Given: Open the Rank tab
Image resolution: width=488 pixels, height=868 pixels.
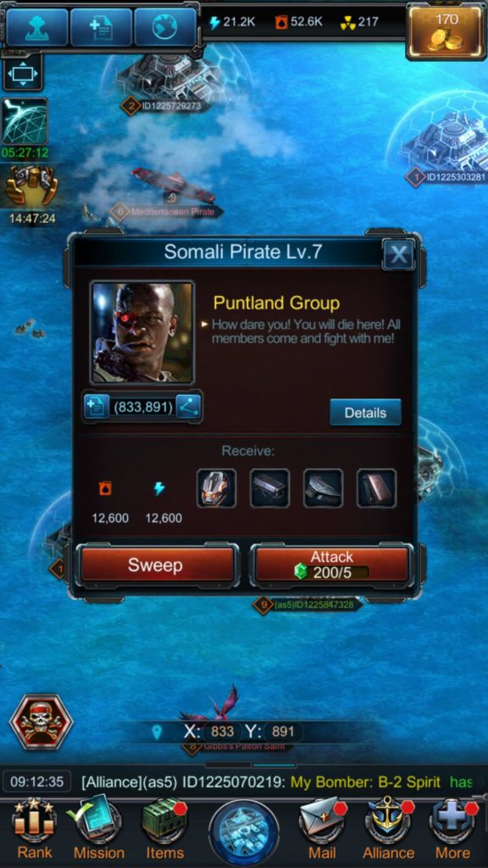Looking at the screenshot, I should [34, 831].
